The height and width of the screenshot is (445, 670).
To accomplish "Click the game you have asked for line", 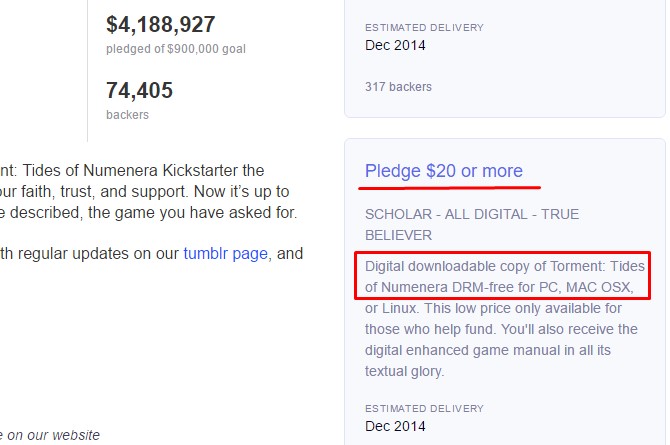I will click(x=149, y=212).
